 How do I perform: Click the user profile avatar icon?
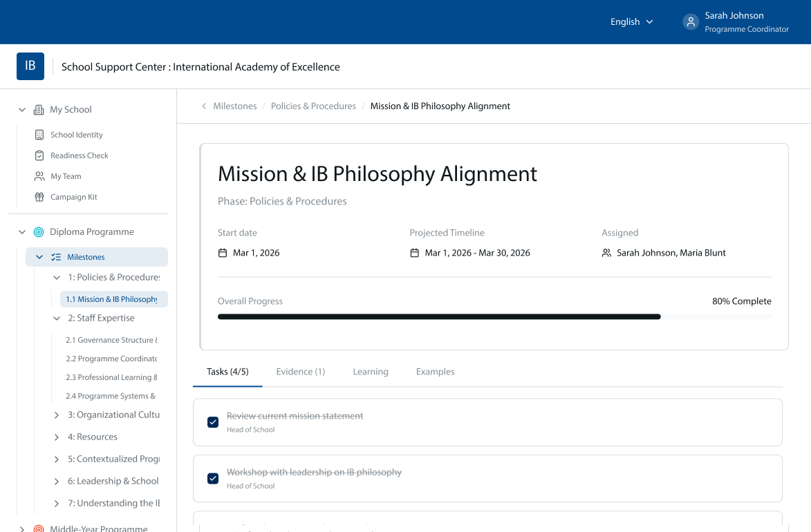click(690, 22)
